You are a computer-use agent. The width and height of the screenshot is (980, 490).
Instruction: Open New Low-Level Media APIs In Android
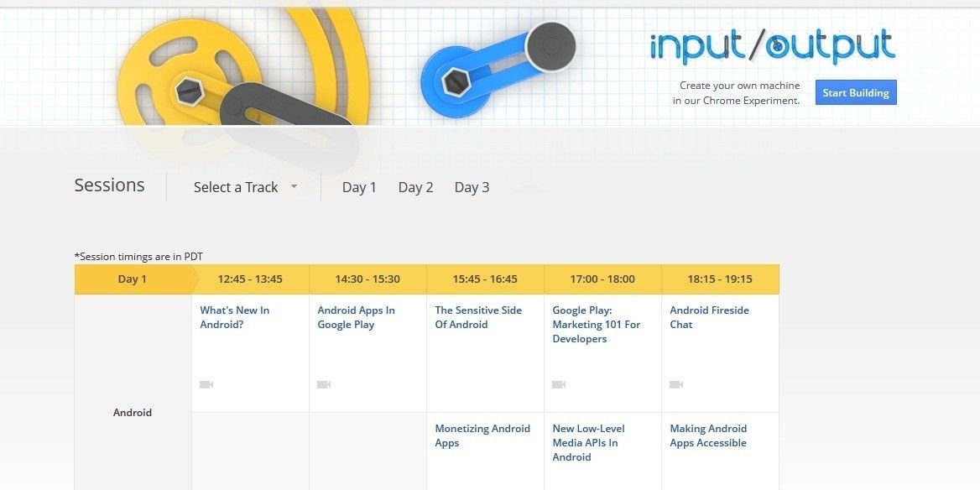point(588,442)
